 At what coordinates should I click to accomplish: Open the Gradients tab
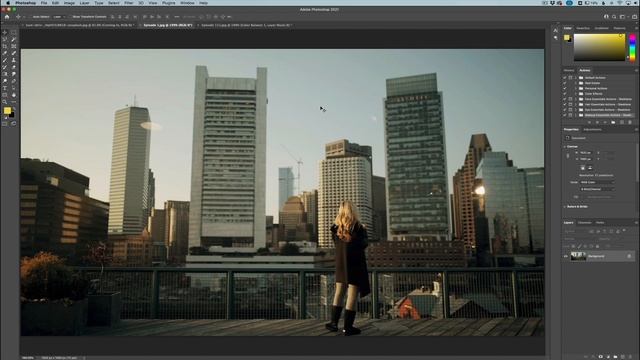(601, 28)
